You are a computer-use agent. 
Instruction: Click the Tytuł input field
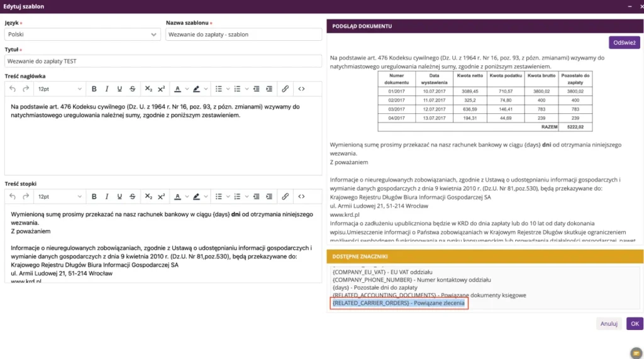[163, 61]
